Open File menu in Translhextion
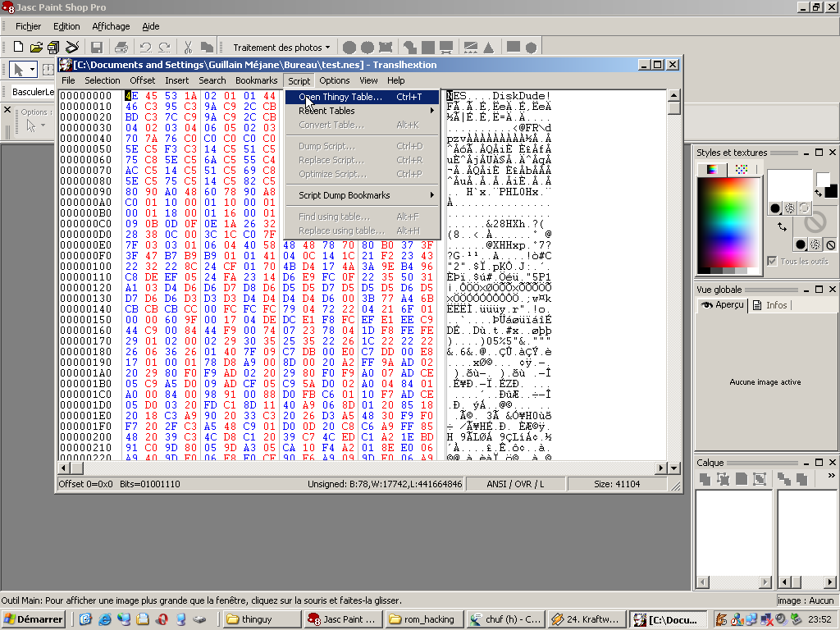This screenshot has height=630, width=840. tap(68, 80)
